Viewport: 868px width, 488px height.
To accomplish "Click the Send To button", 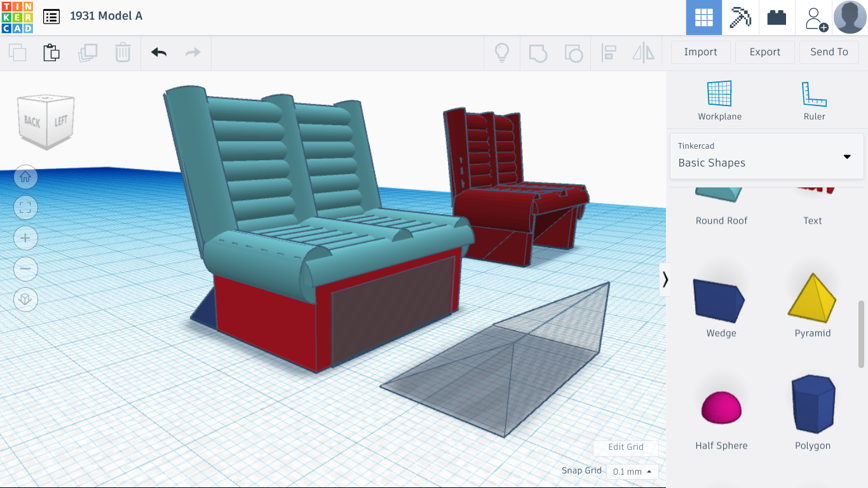I will point(829,52).
